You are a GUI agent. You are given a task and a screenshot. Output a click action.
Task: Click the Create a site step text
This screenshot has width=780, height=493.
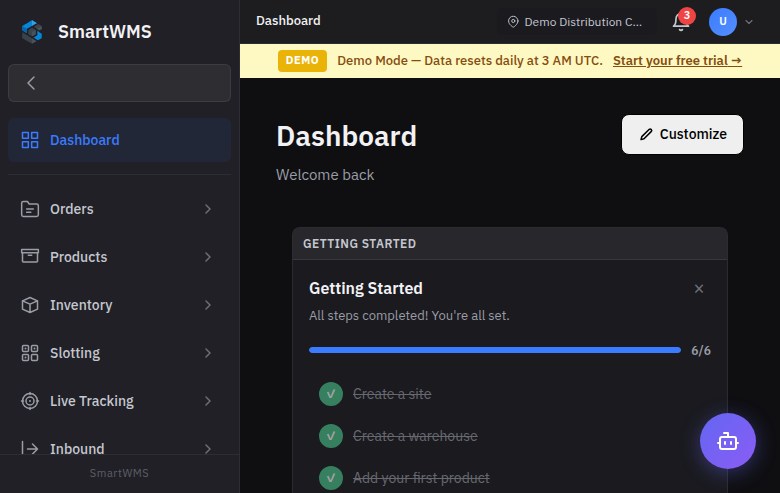392,394
